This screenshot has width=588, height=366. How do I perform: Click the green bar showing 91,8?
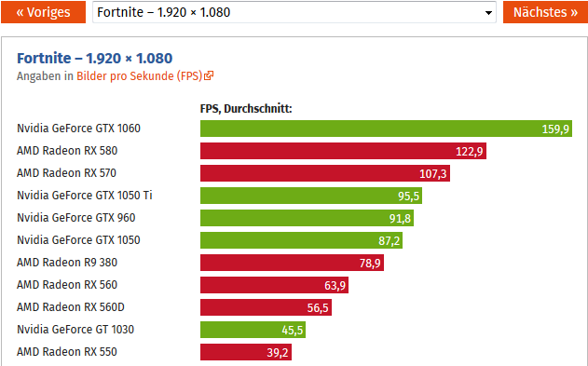coord(307,218)
